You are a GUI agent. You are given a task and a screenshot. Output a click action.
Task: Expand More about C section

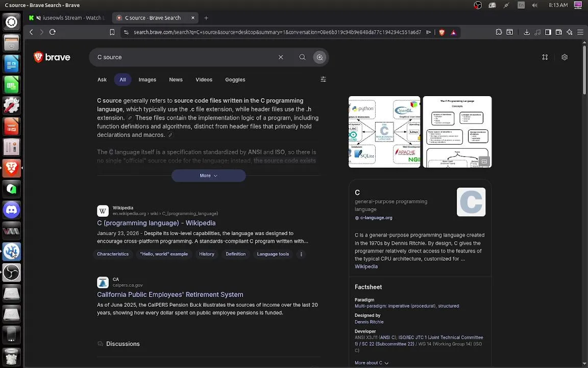371,363
